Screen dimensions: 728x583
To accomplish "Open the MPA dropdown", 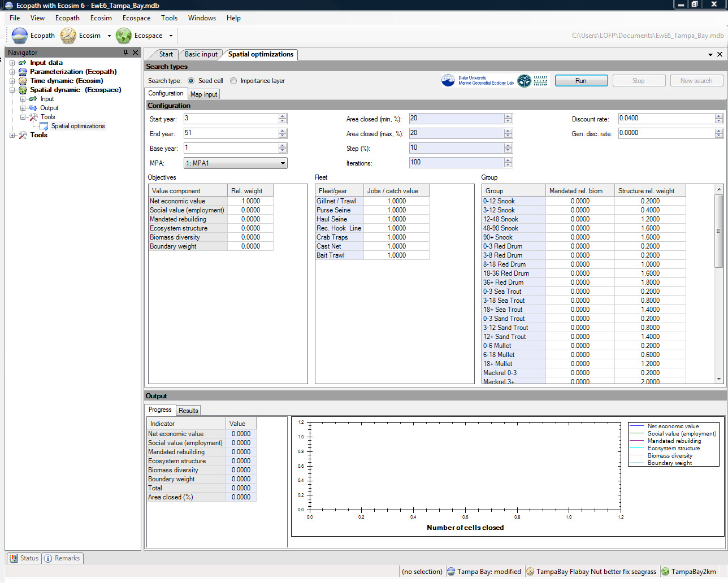I will tap(236, 163).
